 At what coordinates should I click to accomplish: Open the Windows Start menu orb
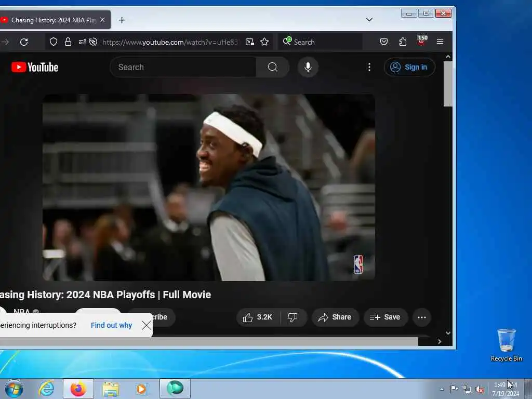(14, 389)
